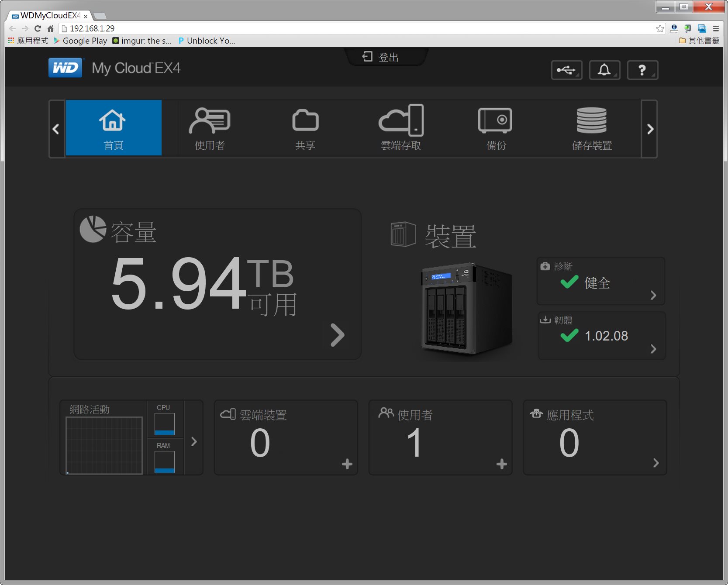Open a new browser tab

click(100, 16)
